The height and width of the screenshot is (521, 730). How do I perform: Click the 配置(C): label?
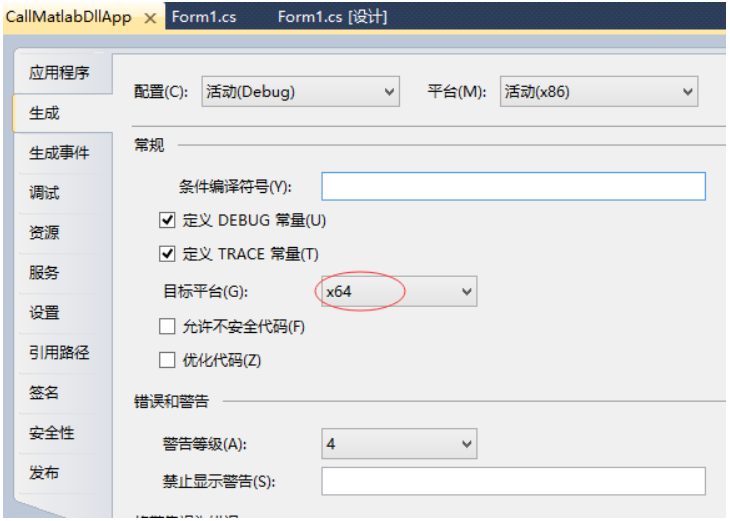pyautogui.click(x=161, y=92)
